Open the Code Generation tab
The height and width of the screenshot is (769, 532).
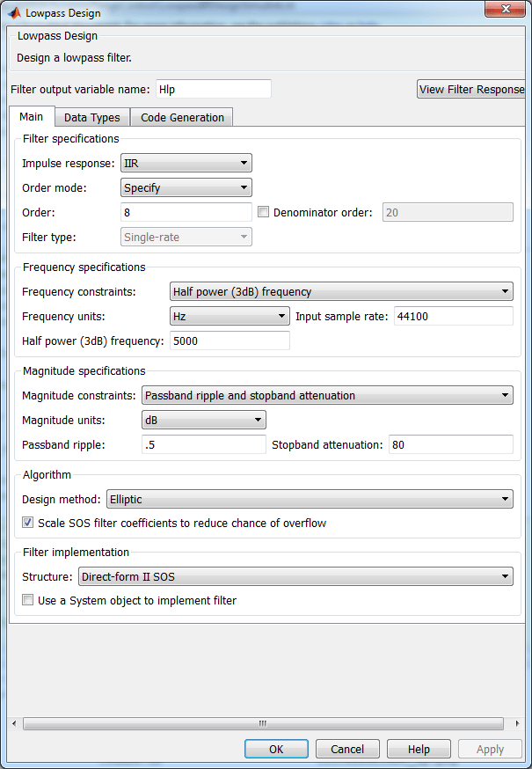click(182, 117)
